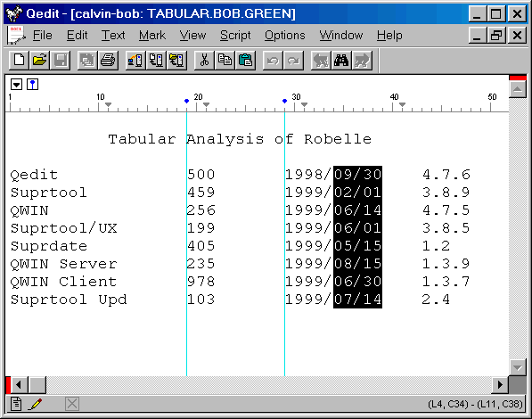Screen dimensions: 532x419
Task: Click the binoculars Find icon
Action: point(341,61)
